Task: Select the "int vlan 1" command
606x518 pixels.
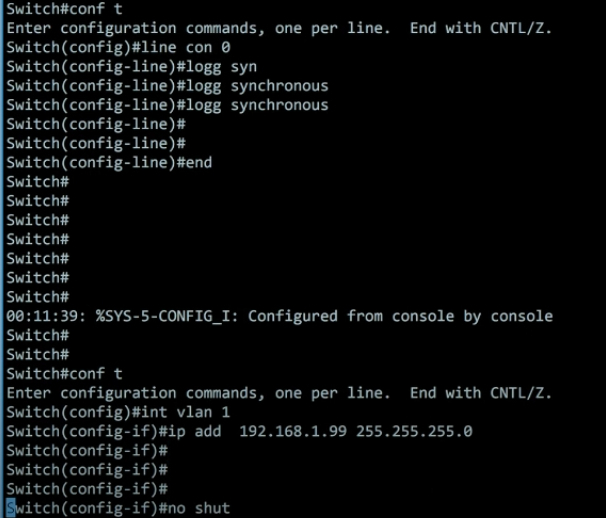Action: [x=186, y=412]
